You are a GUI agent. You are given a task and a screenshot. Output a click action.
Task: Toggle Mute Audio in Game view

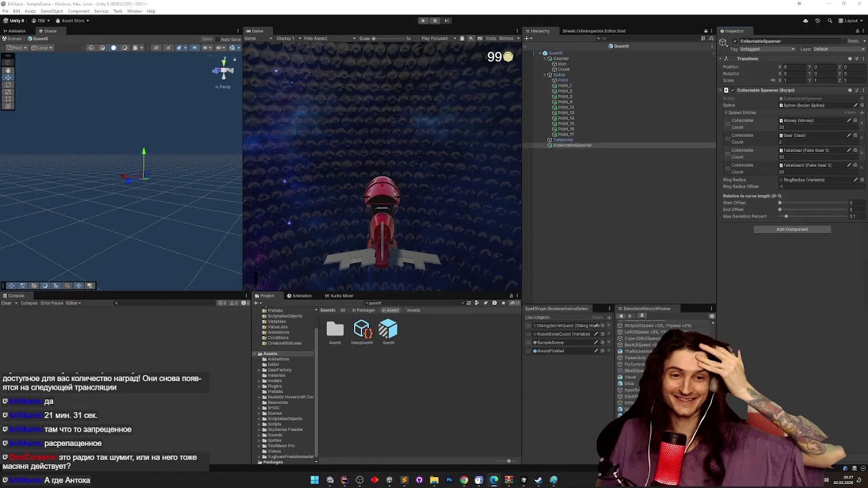(472, 39)
